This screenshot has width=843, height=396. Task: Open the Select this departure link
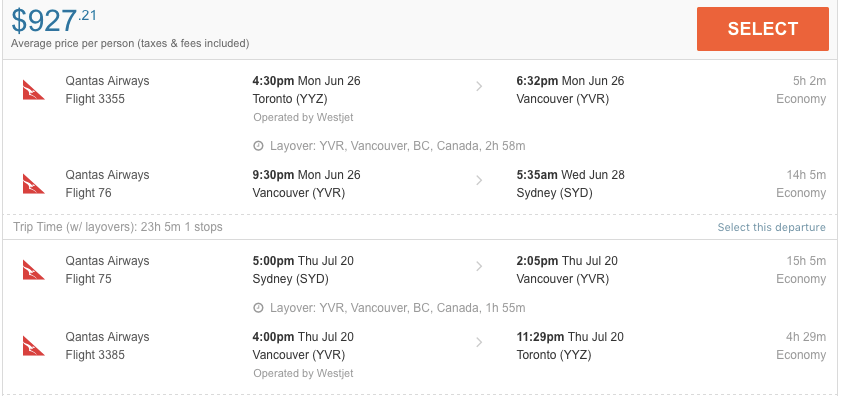click(771, 227)
